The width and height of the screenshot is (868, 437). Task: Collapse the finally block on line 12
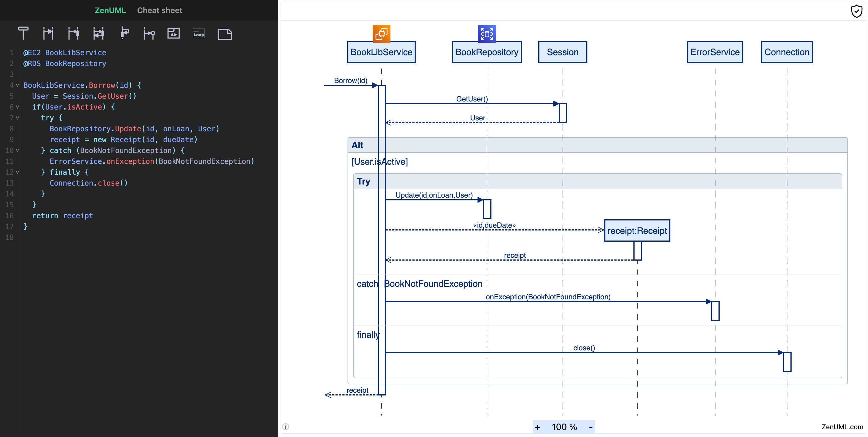pyautogui.click(x=18, y=173)
